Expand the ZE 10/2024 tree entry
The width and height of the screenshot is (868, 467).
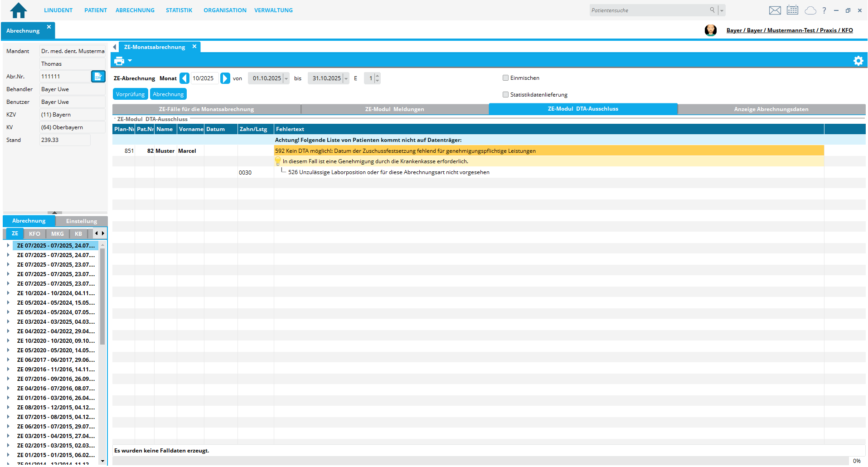[x=8, y=293]
